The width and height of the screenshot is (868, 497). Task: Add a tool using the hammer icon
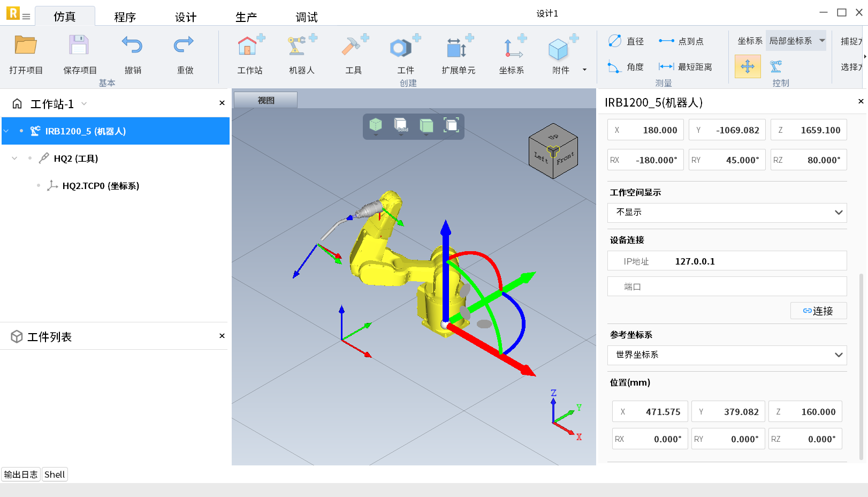pyautogui.click(x=354, y=47)
